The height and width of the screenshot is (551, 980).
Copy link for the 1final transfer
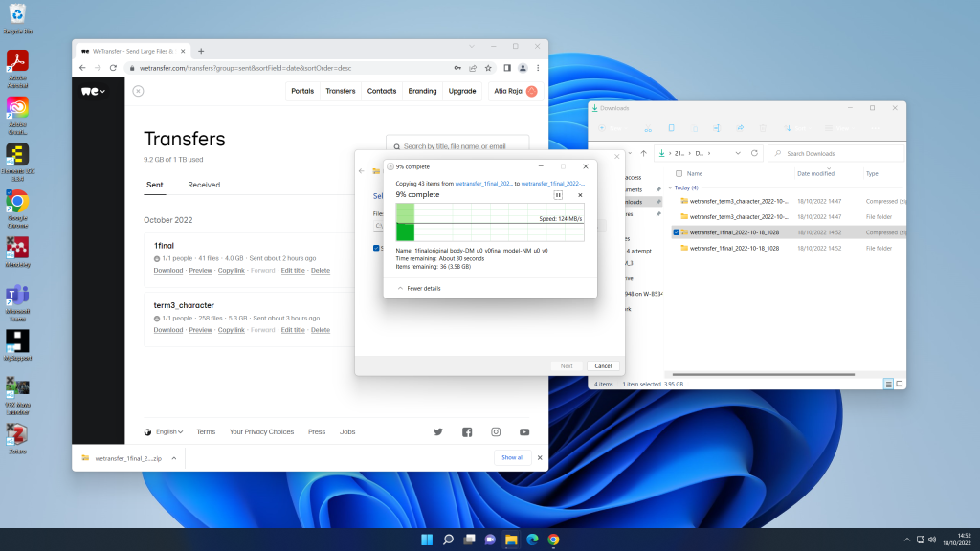(x=232, y=271)
